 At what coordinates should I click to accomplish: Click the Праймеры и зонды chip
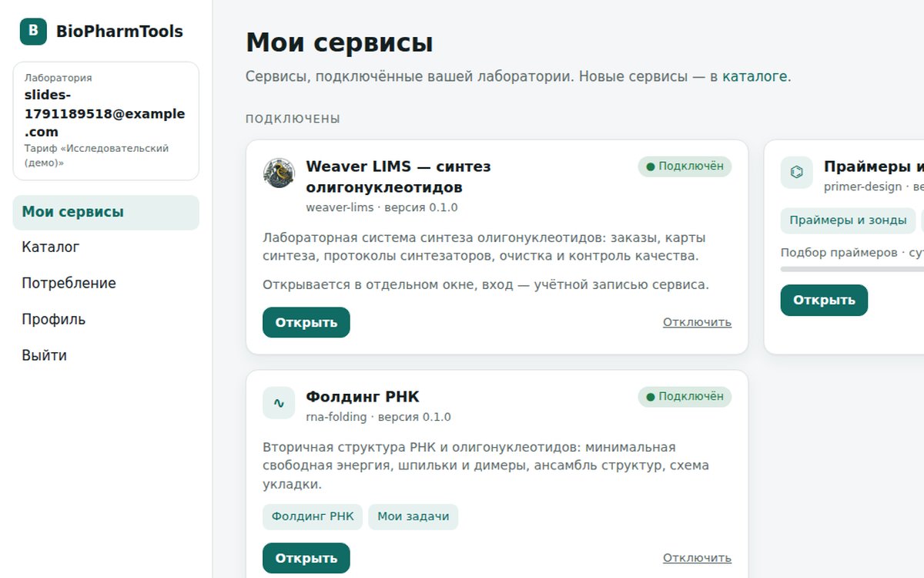848,220
